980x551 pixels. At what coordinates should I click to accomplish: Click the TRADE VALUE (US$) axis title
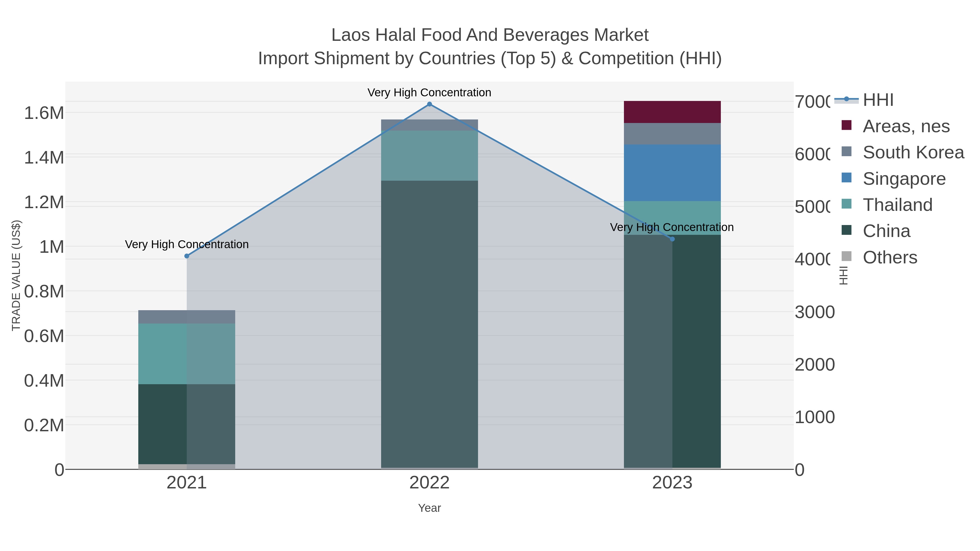16,276
